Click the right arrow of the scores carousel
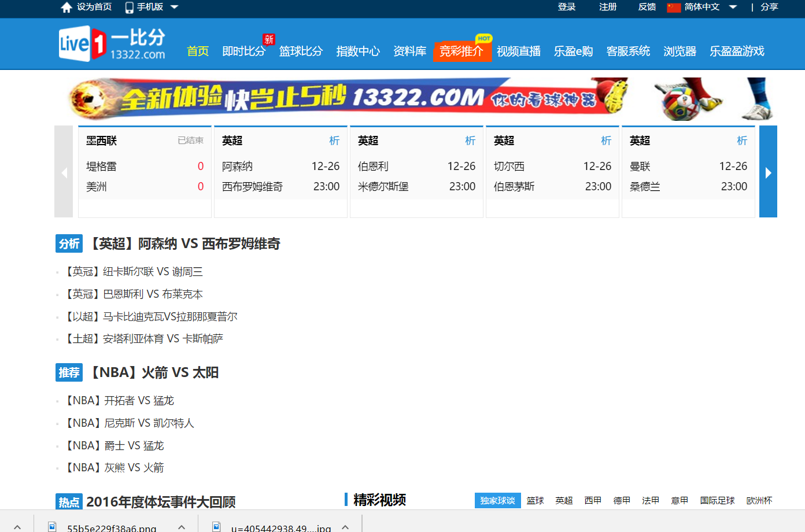 [768, 172]
